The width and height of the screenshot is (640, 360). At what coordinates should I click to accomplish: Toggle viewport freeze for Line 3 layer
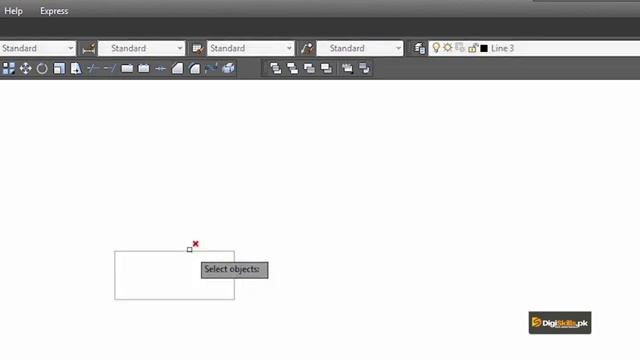[x=460, y=48]
